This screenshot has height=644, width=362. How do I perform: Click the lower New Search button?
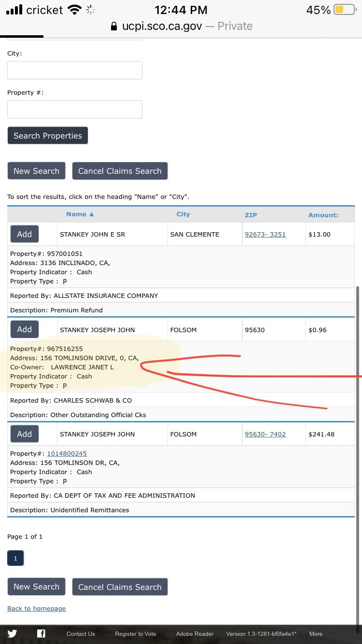tap(36, 587)
